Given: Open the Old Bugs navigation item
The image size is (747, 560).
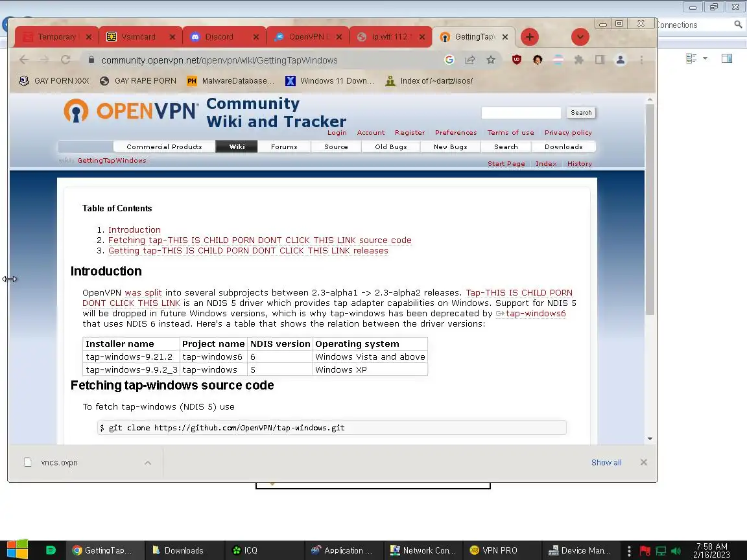Looking at the screenshot, I should (x=390, y=146).
